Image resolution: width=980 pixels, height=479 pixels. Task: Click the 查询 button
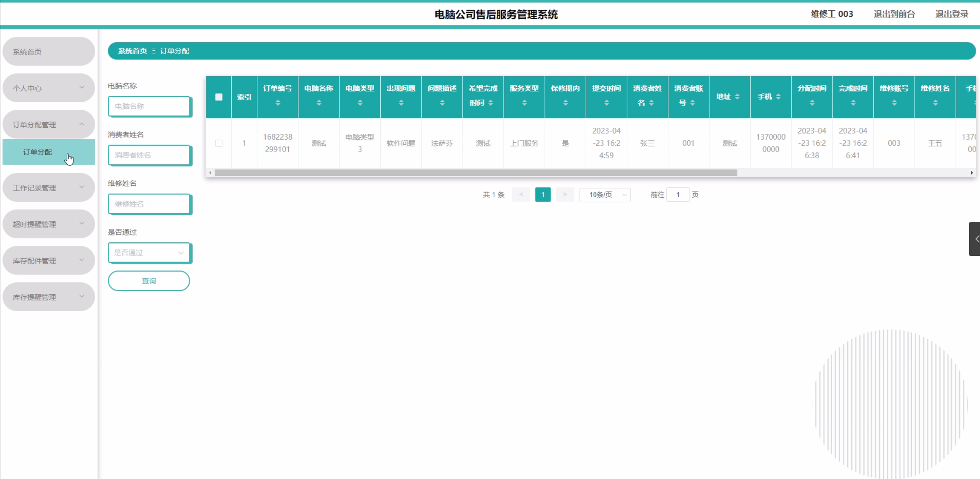tap(149, 281)
